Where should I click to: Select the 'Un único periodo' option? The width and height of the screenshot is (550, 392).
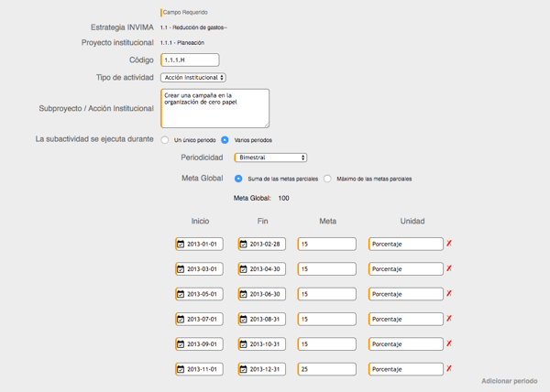(x=165, y=140)
